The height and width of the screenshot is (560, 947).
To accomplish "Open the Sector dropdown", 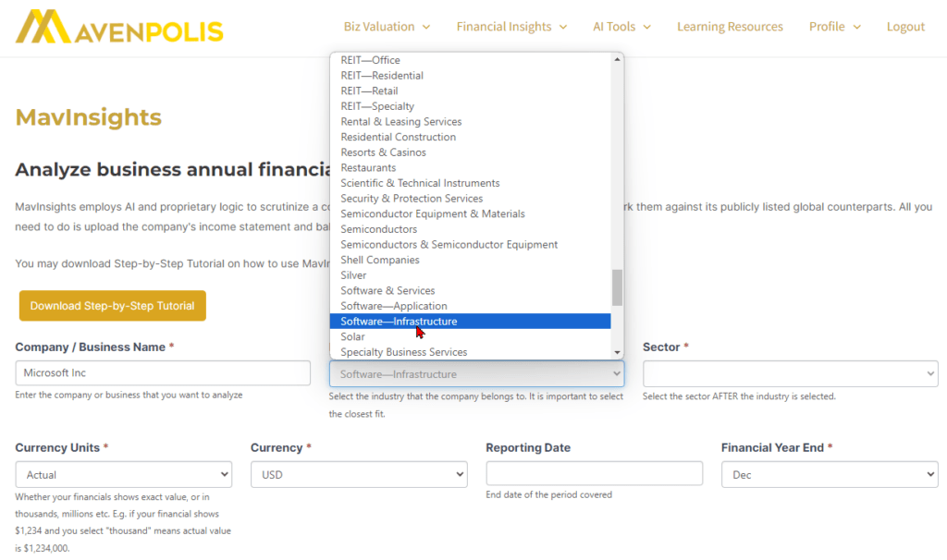I will (791, 373).
